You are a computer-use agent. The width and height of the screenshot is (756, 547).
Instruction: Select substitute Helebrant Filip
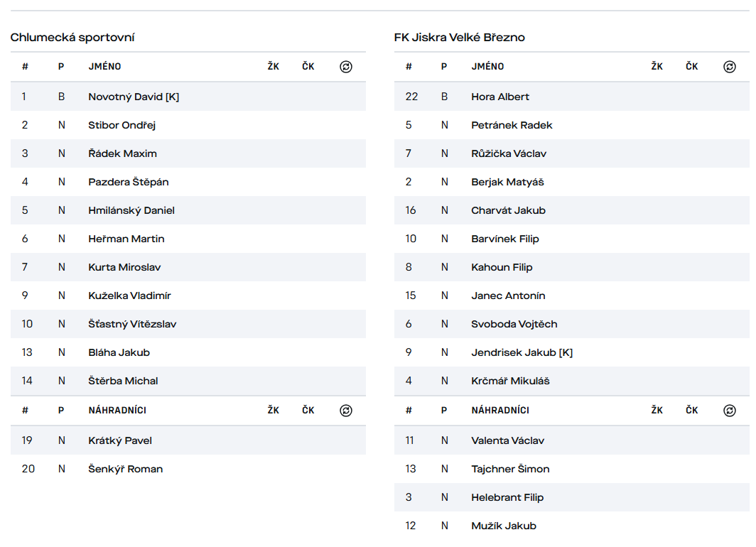coord(507,497)
